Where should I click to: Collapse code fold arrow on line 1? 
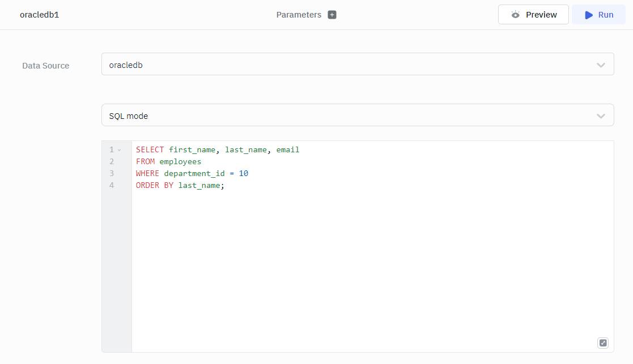120,150
